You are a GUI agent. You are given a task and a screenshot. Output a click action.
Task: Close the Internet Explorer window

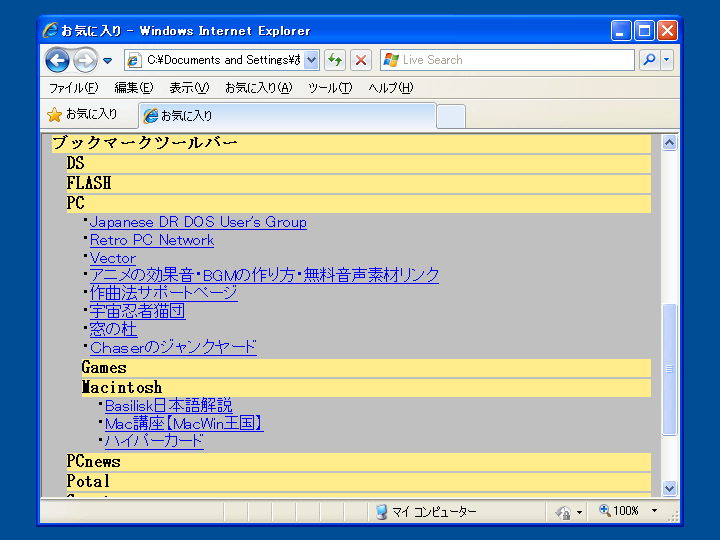click(667, 31)
